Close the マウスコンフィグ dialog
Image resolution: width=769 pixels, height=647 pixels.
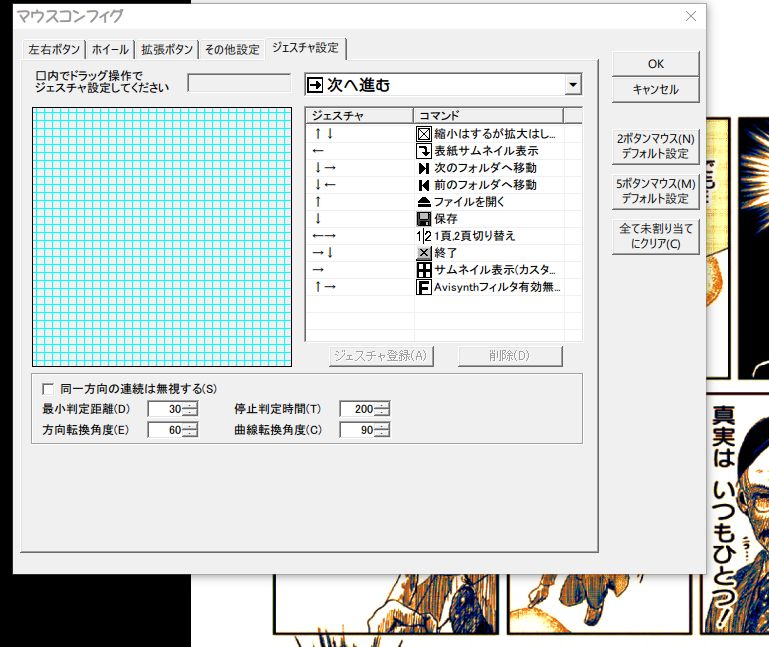pyautogui.click(x=691, y=16)
